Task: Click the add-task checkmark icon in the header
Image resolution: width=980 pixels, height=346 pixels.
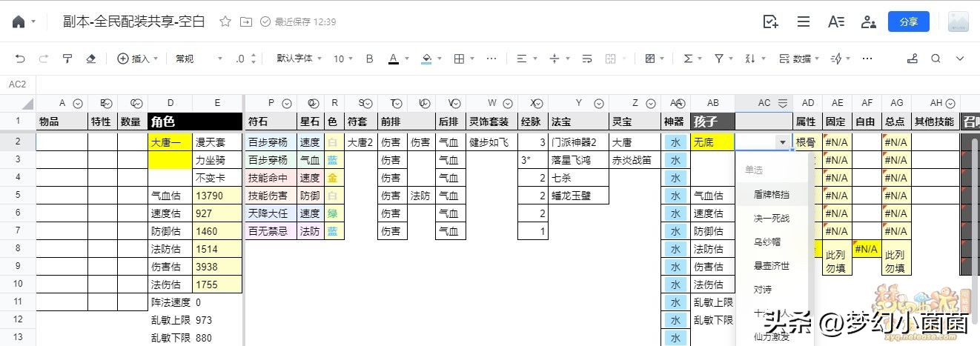Action: [x=771, y=21]
